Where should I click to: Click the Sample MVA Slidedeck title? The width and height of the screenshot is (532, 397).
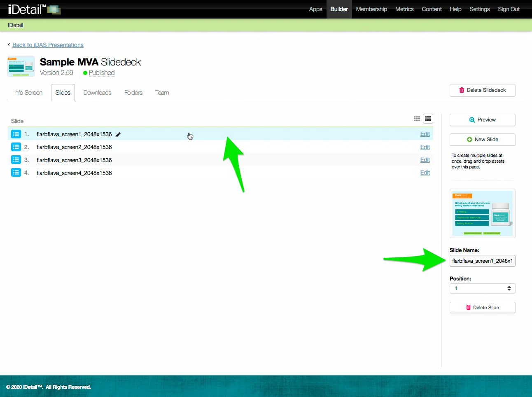pyautogui.click(x=90, y=62)
